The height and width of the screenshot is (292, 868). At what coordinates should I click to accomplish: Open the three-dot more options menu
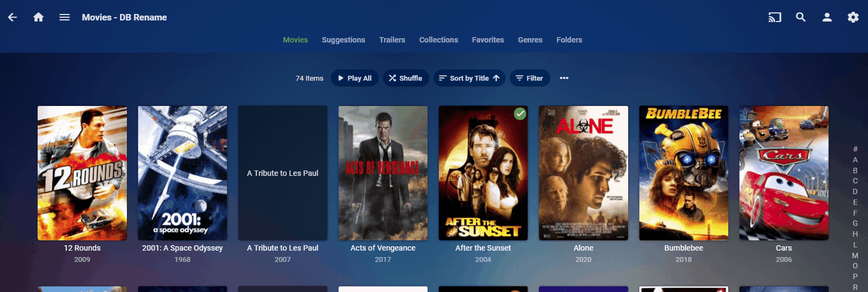point(564,78)
